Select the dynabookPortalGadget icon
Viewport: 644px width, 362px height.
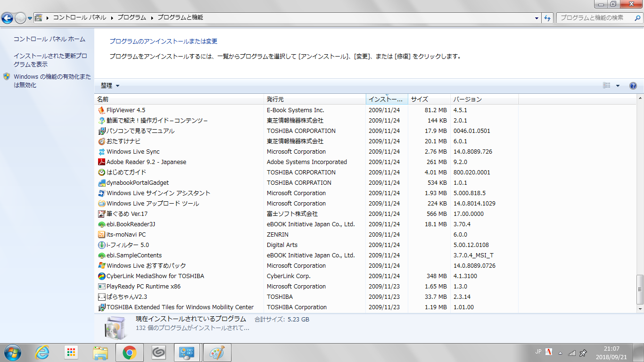[101, 183]
